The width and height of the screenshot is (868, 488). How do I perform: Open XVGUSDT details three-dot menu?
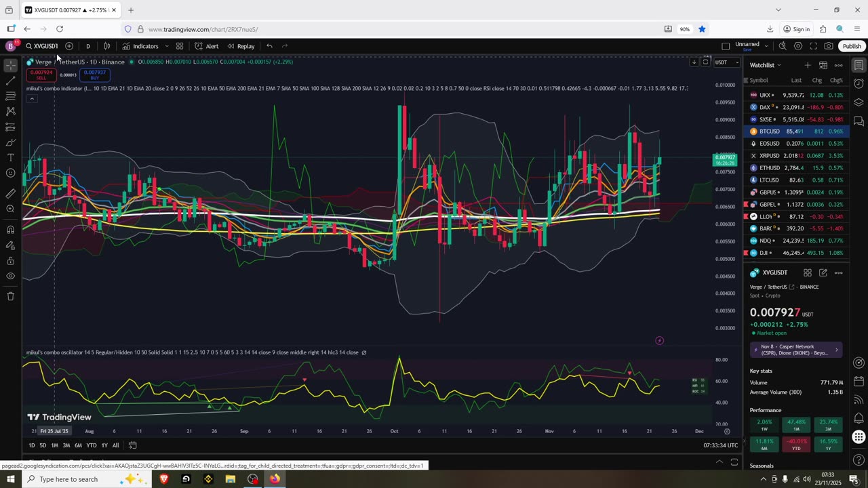pyautogui.click(x=838, y=272)
